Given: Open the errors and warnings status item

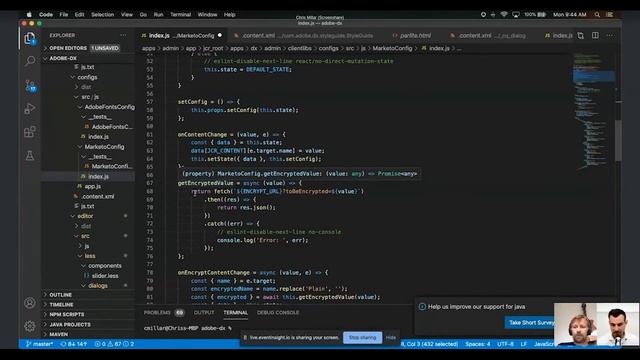Looking at the screenshot, I should click(114, 344).
